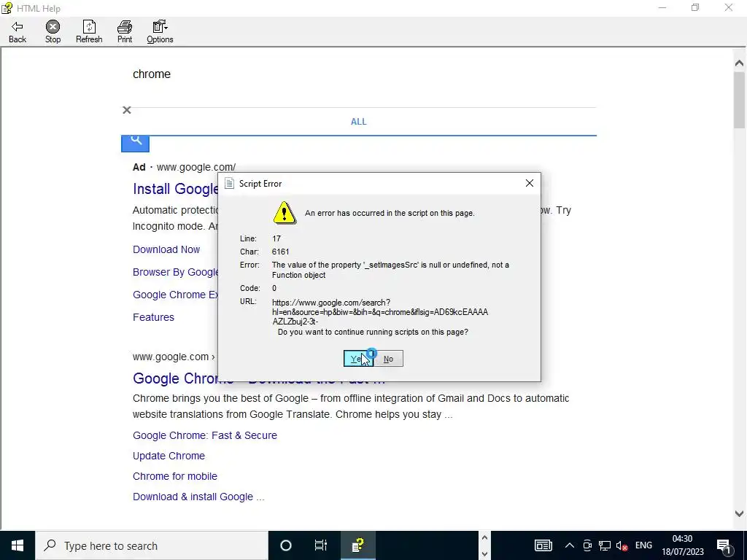This screenshot has height=560, width=747.
Task: Open the Options toolbar menu
Action: [160, 32]
